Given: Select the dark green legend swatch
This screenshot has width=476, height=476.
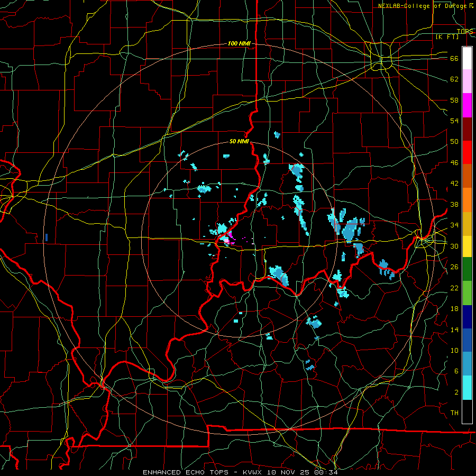Looking at the screenshot, I should pyautogui.click(x=467, y=269).
